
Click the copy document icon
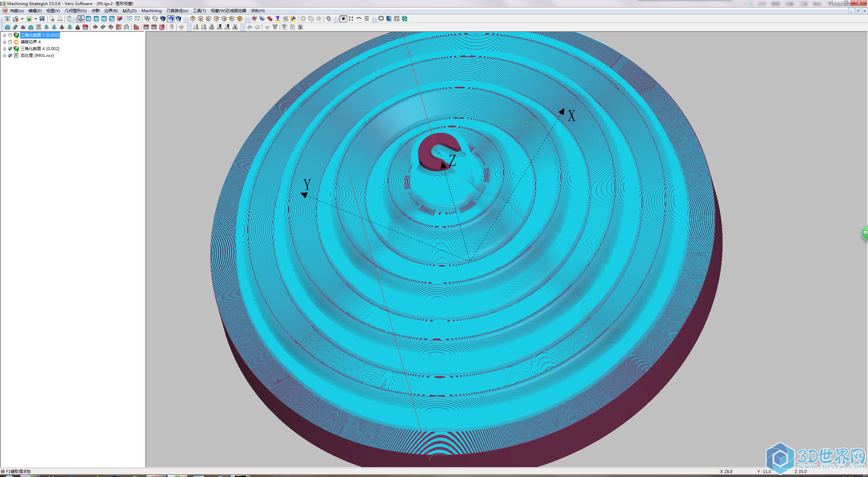click(52, 19)
